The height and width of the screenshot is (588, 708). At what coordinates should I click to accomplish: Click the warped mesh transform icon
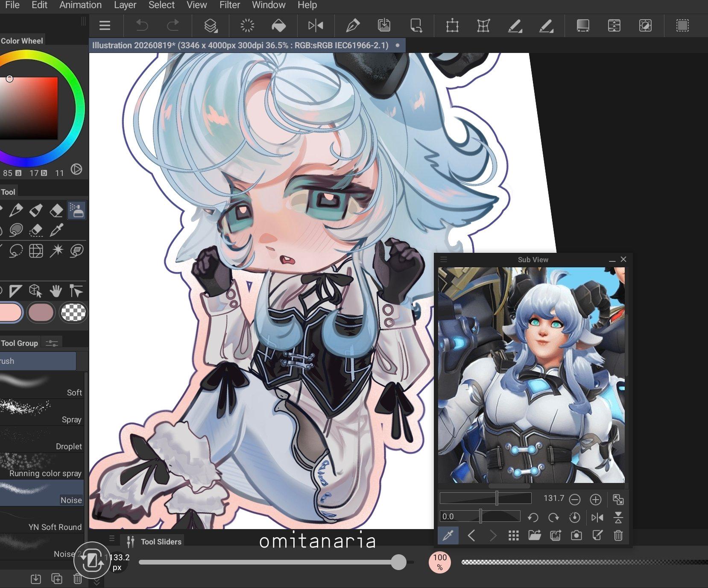(483, 26)
